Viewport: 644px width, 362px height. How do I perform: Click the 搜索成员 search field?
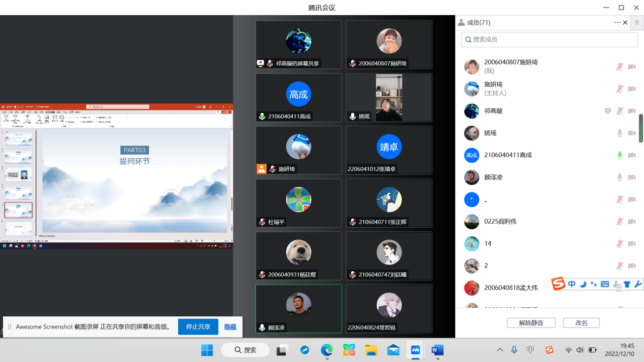[x=549, y=40]
